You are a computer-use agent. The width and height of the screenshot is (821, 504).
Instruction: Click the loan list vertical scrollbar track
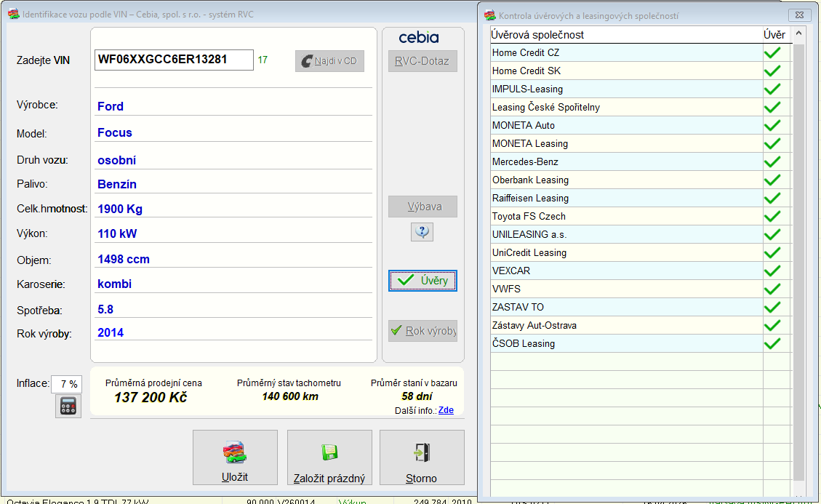798,262
